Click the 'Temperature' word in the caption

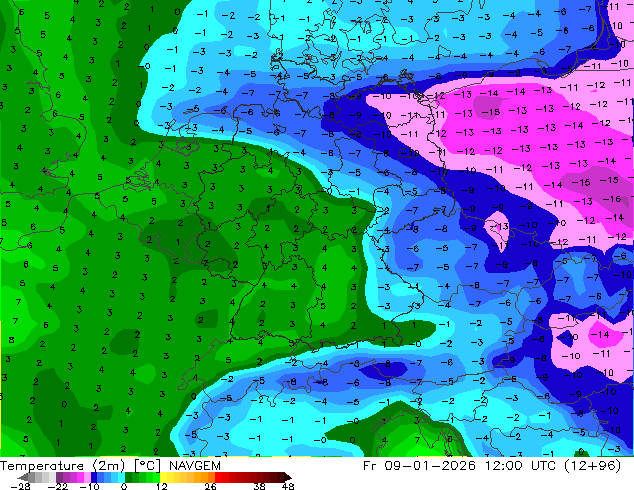coord(41,466)
